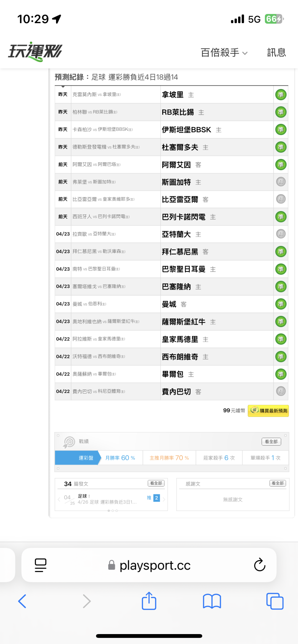Expand the 百倍殺手 account dropdown
Image resolution: width=298 pixels, height=644 pixels.
(x=224, y=52)
